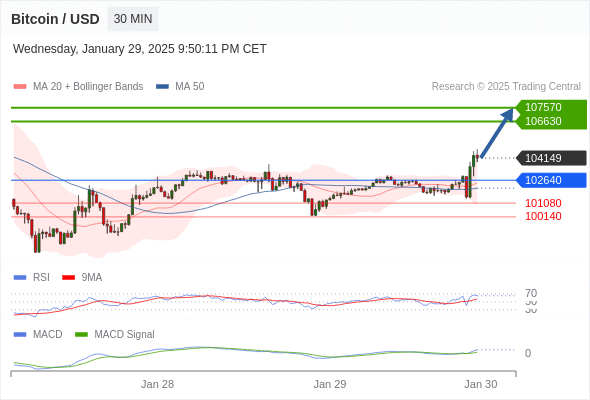Click the blue MACD legend swatch
Viewport: 590px width, 400px height.
(x=20, y=335)
